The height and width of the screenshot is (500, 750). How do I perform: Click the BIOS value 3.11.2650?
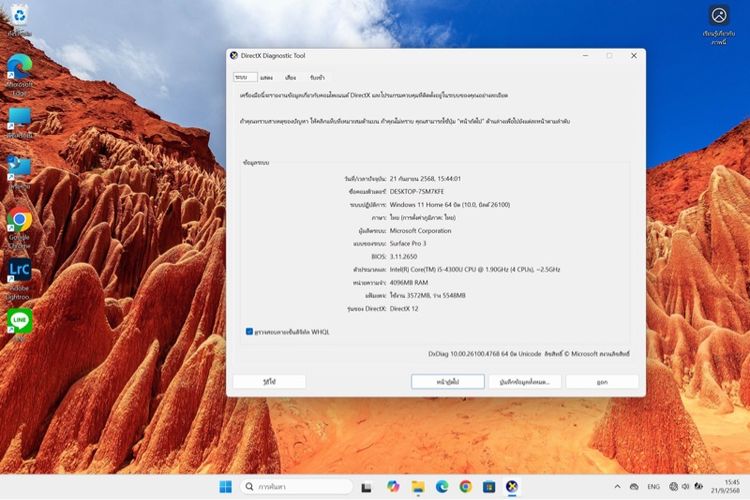pos(403,257)
